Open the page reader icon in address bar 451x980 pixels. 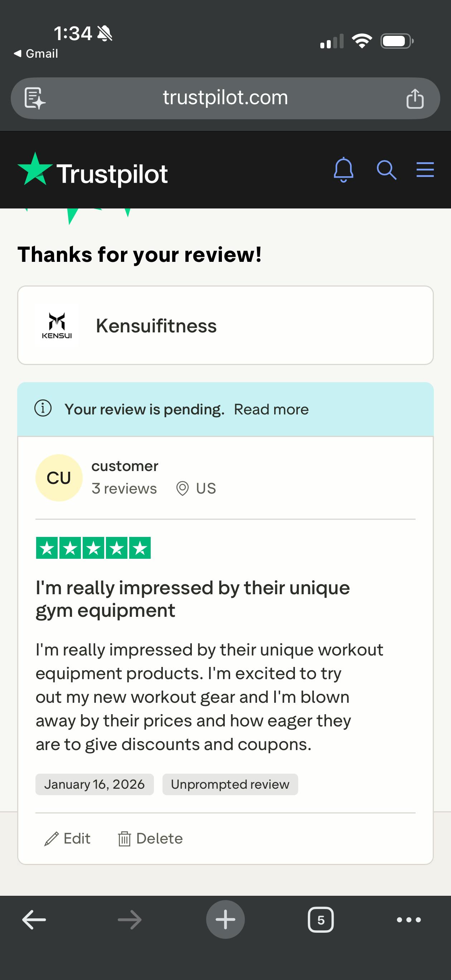click(x=35, y=99)
